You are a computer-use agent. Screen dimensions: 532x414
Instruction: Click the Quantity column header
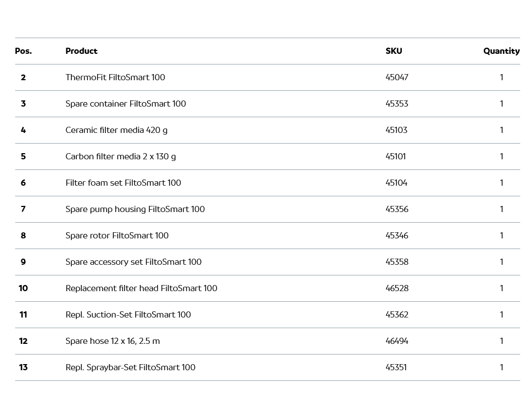click(501, 51)
